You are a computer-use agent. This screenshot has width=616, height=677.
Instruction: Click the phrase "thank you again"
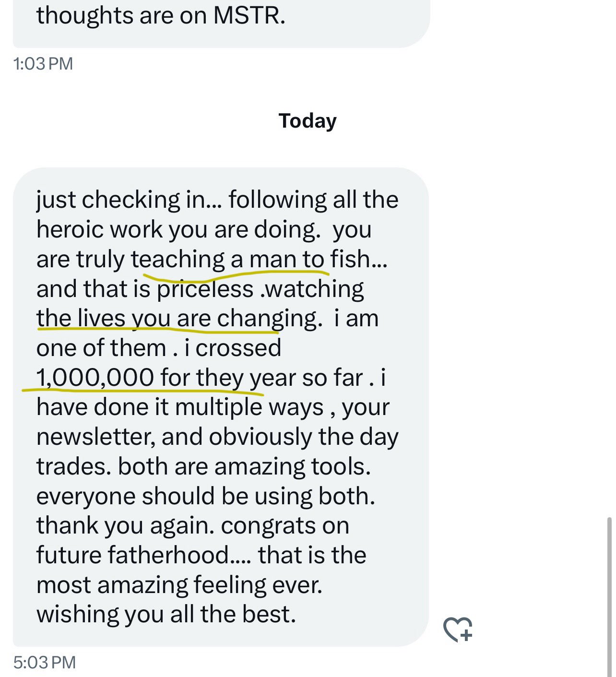pos(125,526)
